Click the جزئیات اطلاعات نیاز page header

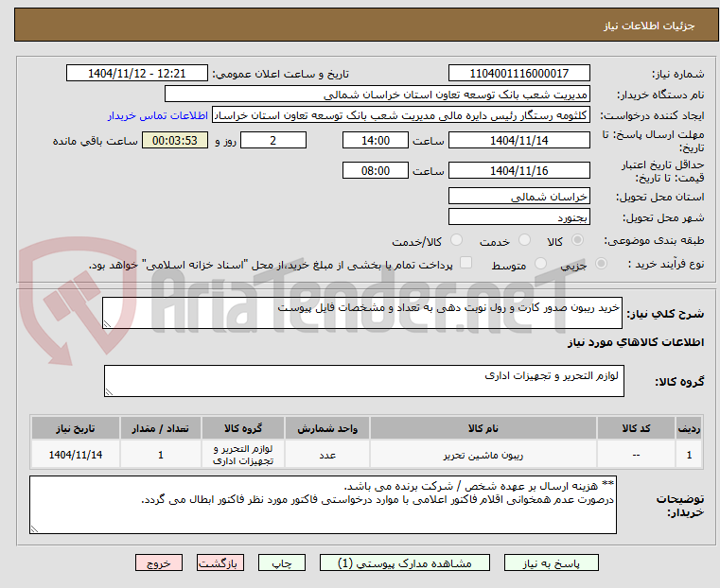point(649,26)
